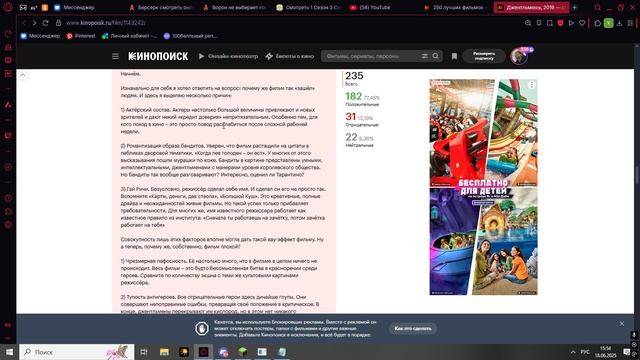The image size is (640, 360).
Task: Open File Explorer from the taskbar
Action: [x=164, y=352]
